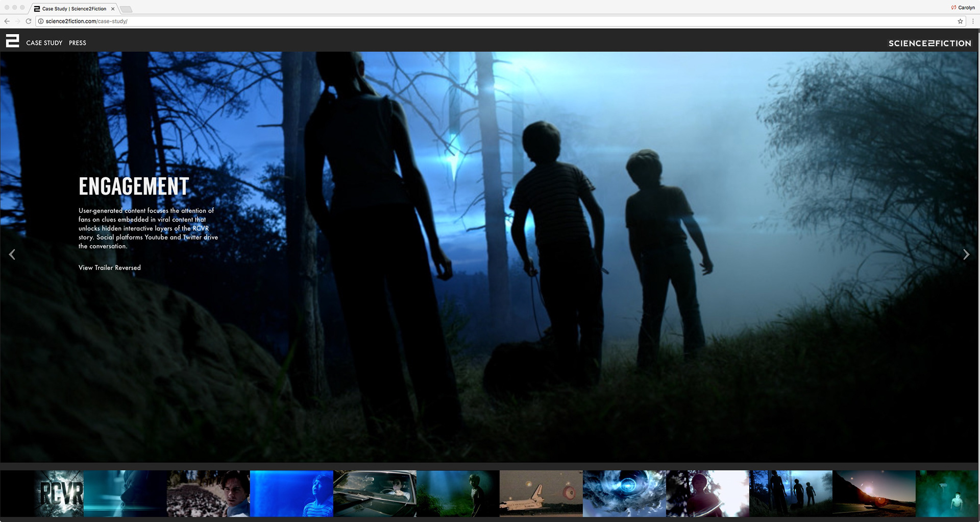Click the browser back arrow

[7, 21]
